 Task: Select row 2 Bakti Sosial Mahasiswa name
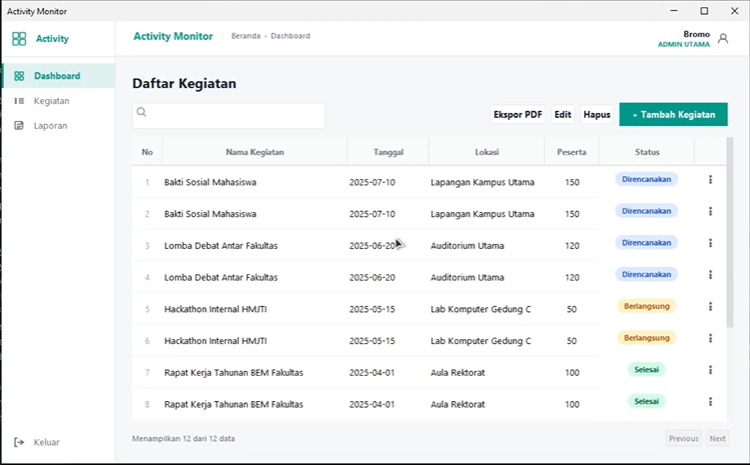pos(210,214)
